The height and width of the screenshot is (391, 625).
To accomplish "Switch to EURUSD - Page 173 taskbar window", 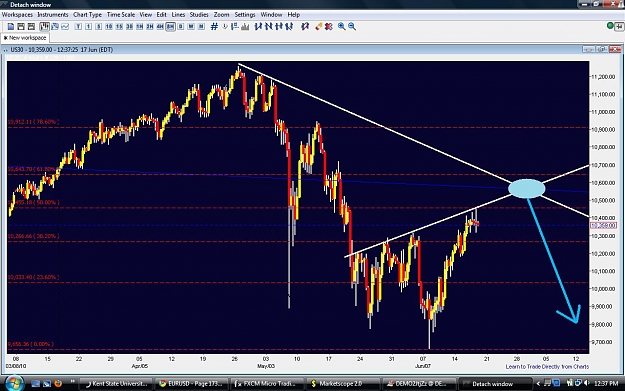I will pos(191,384).
